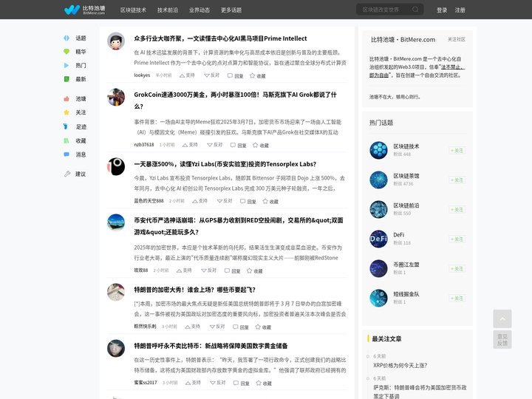Favorite 收藏 the Tensorplex Labs post

click(x=270, y=201)
